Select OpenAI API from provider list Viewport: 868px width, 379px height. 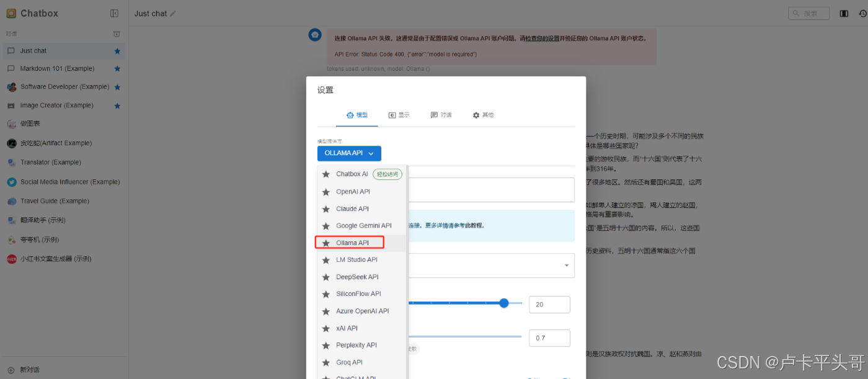[362, 192]
